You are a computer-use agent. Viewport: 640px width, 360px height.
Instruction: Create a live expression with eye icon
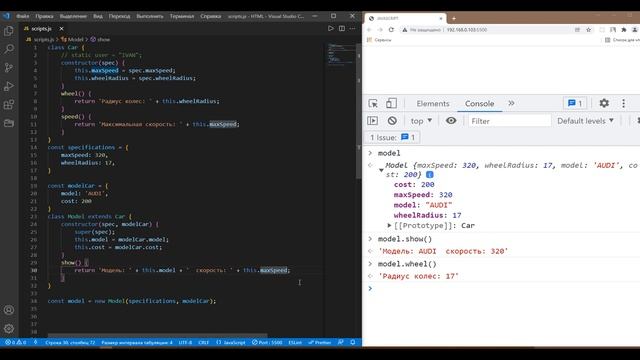[x=451, y=121]
